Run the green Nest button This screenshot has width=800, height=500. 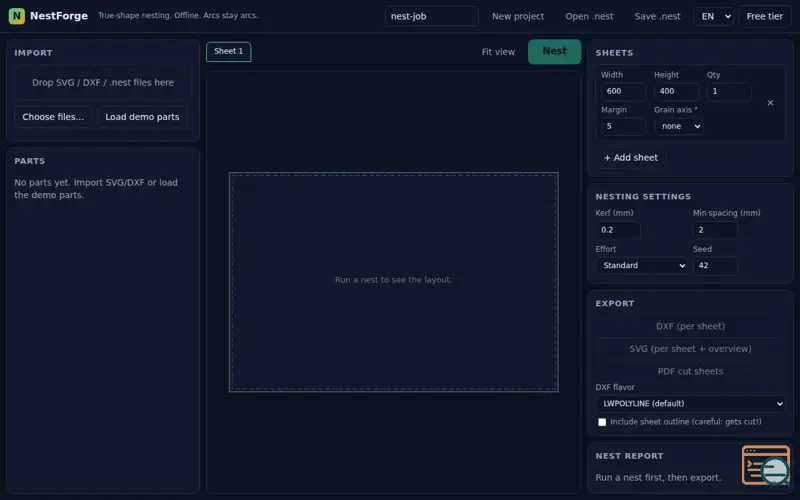(554, 52)
